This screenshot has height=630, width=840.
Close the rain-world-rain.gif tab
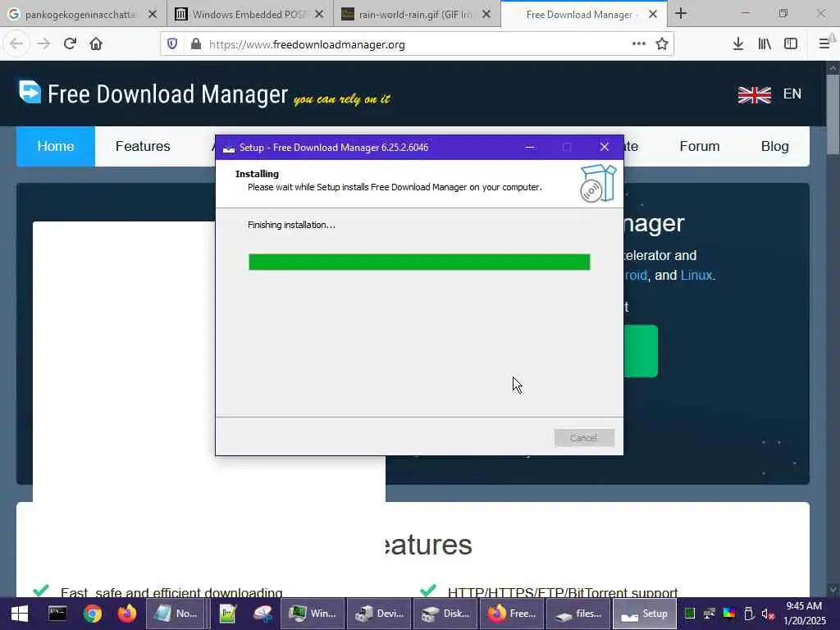coord(486,15)
